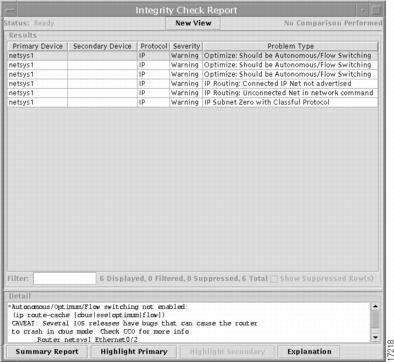Click the window minimize button in title bar
394x362 pixels.
[364, 11]
